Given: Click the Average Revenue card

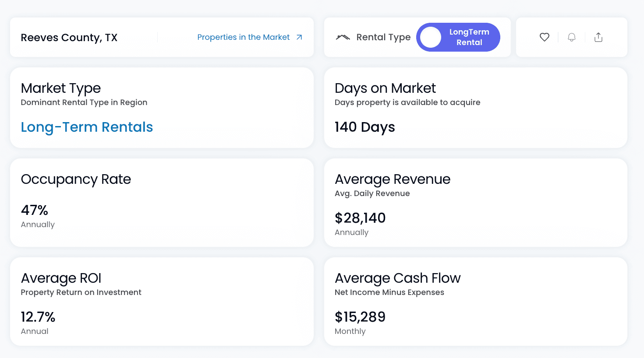Looking at the screenshot, I should click(475, 203).
